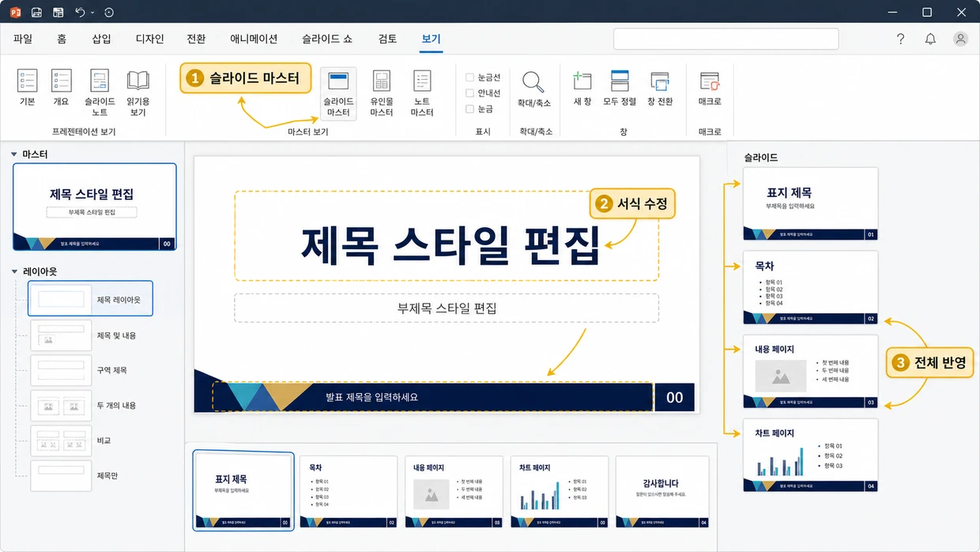Open 유인물 마스터 handout master
This screenshot has height=552, width=980.
(x=382, y=93)
